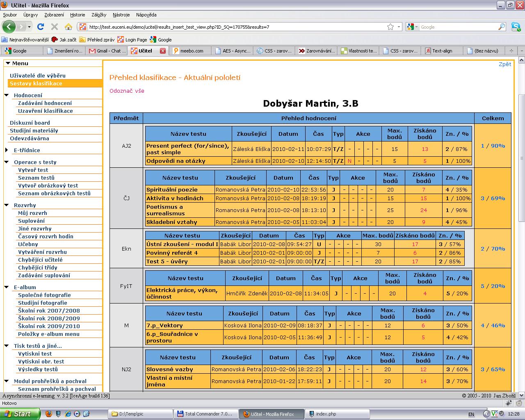Bookmark the page with the star icon
Image resolution: width=525 pixels, height=420 pixels.
click(x=390, y=27)
